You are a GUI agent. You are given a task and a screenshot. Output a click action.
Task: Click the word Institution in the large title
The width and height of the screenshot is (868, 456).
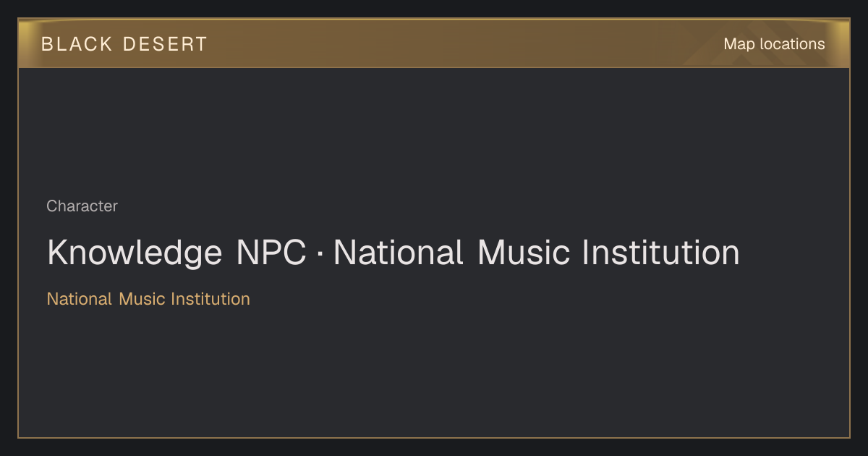(x=661, y=253)
